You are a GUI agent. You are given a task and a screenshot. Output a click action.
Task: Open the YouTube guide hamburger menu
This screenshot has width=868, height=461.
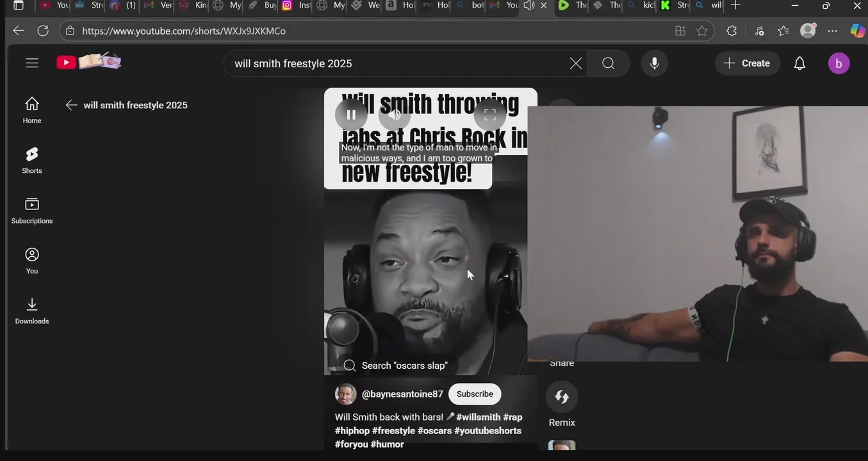(32, 63)
